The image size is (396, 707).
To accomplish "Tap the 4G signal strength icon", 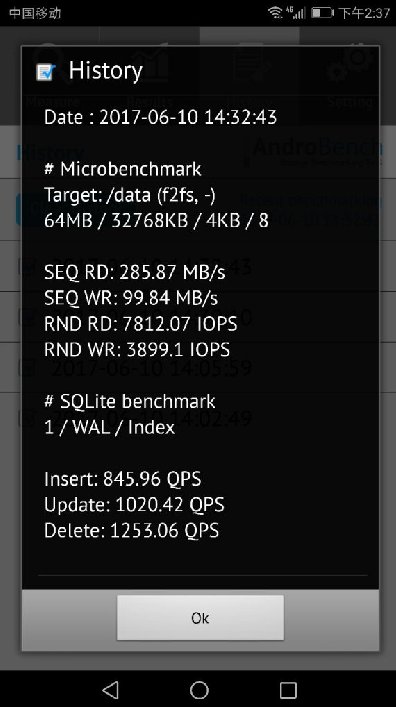I will coord(295,12).
